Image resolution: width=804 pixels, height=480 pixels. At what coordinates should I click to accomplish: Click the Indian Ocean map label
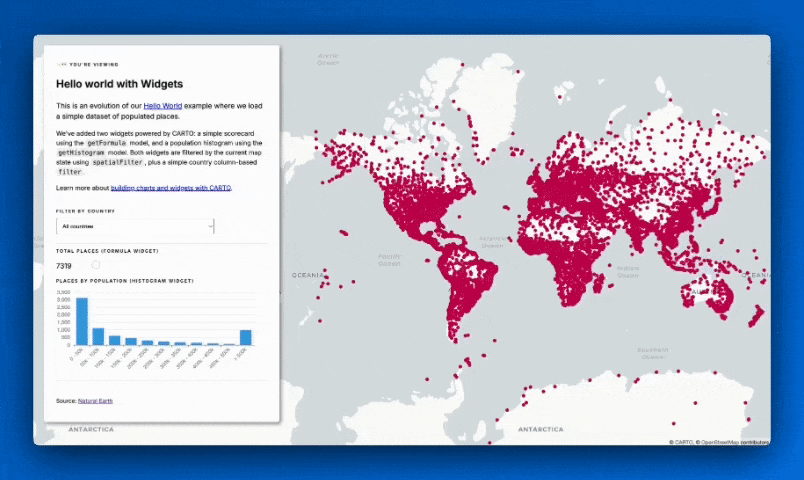[x=628, y=270]
